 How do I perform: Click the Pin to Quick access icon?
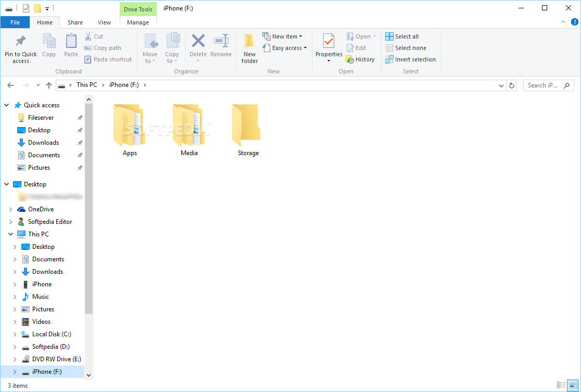(21, 41)
